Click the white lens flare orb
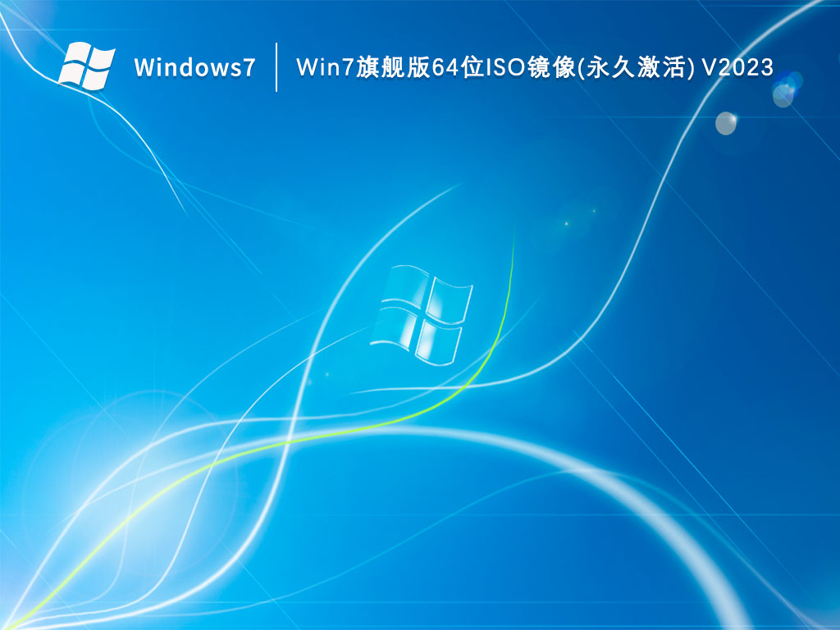This screenshot has height=630, width=840. coord(726,123)
